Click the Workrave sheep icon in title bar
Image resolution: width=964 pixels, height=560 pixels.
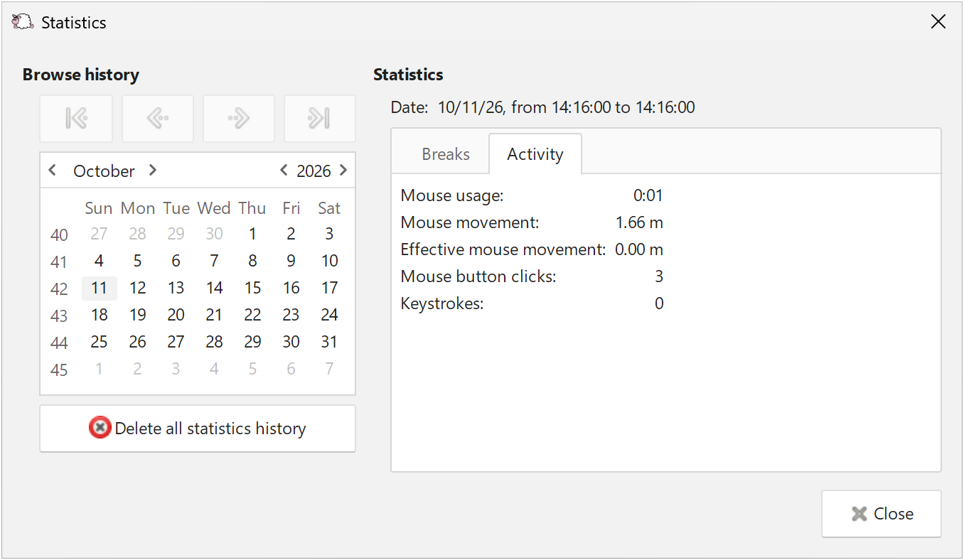click(23, 22)
